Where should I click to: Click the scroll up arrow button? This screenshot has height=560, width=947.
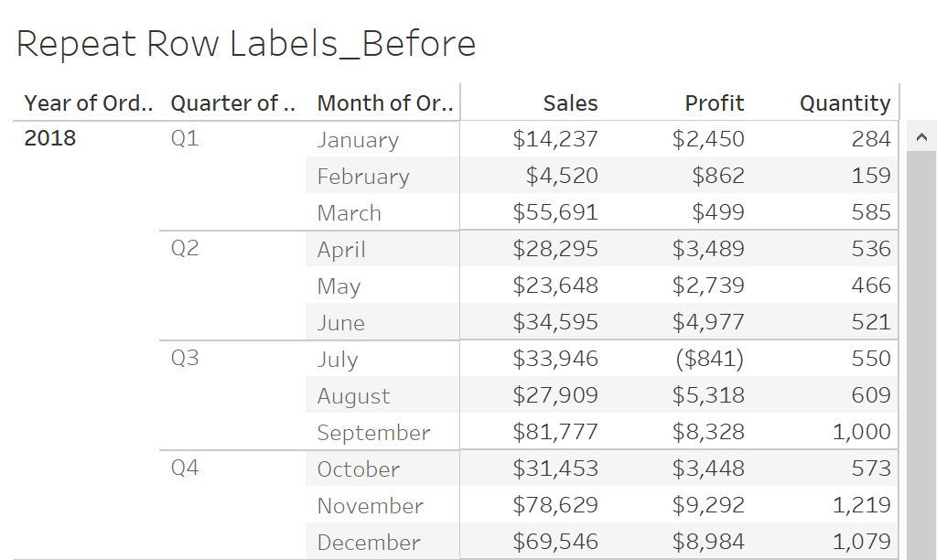point(921,137)
